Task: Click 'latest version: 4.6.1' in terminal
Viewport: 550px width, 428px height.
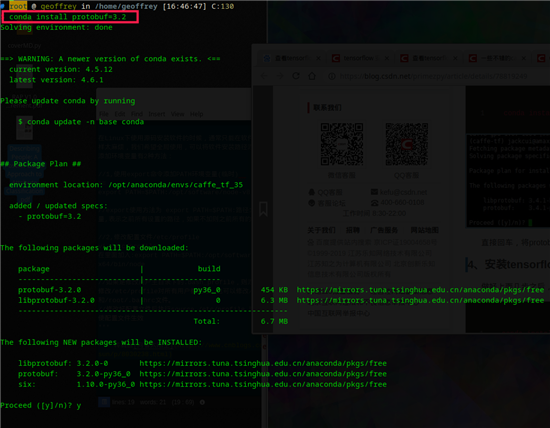Action: click(x=56, y=80)
